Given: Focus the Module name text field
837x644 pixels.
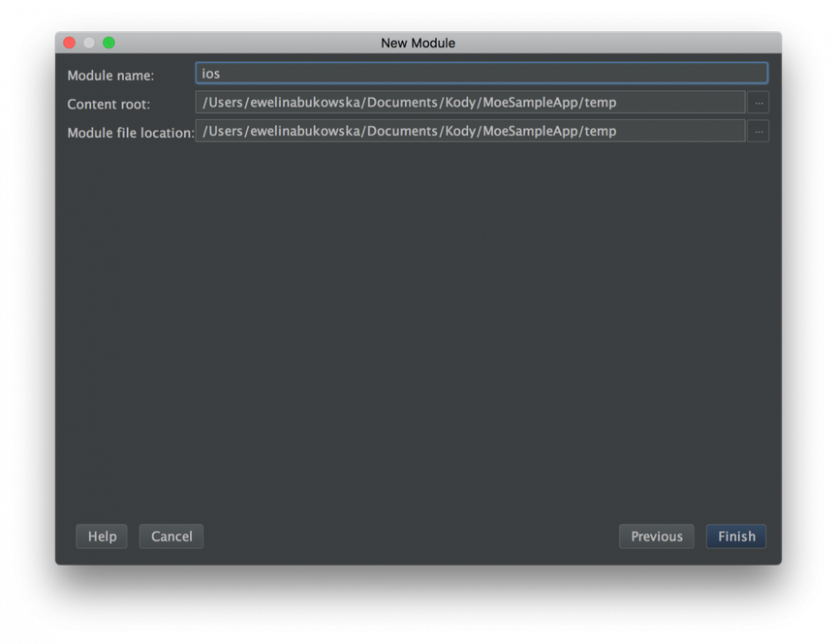Looking at the screenshot, I should 481,73.
